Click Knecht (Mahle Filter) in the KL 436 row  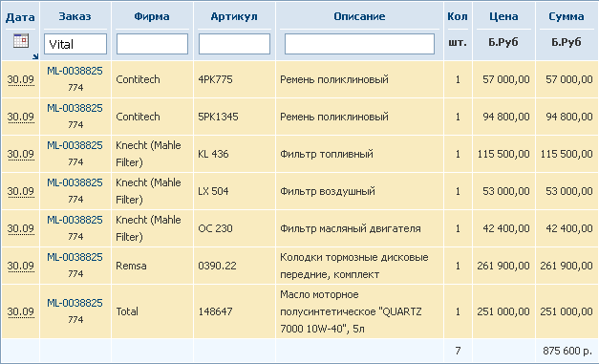coord(148,154)
